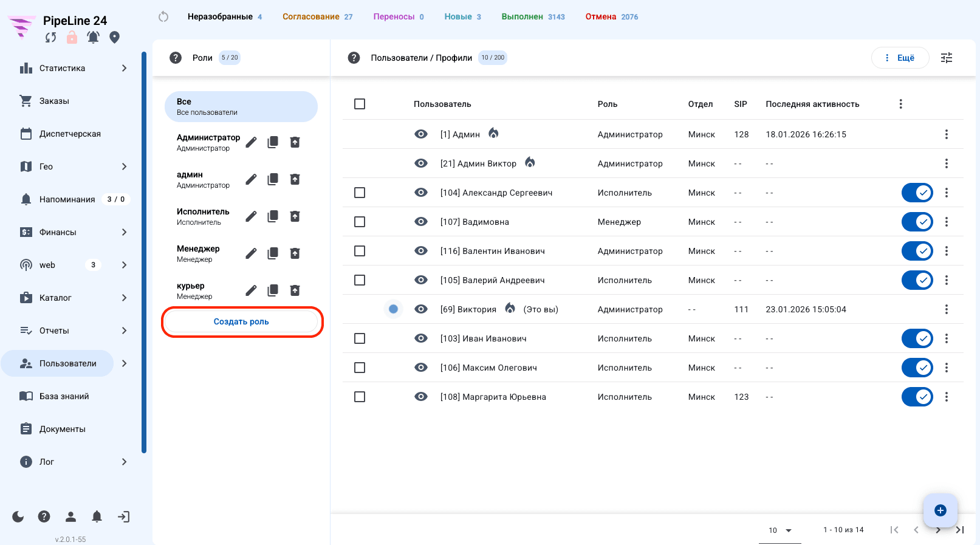The width and height of the screenshot is (980, 545).
Task: Open three-dot menu for Маргарита Юрьевна
Action: 947,397
